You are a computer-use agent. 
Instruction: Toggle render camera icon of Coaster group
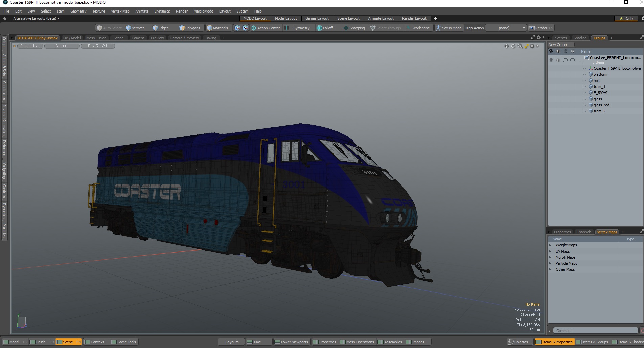558,60
